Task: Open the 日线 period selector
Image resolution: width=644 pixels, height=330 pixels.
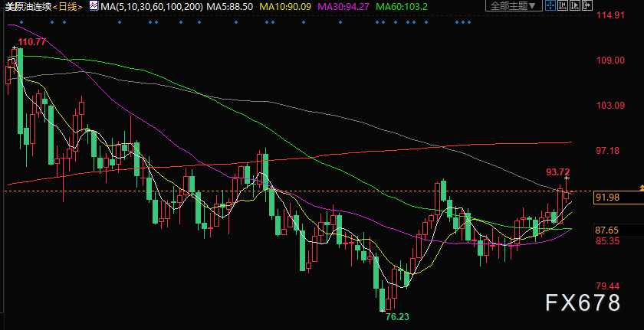Action: pos(68,6)
